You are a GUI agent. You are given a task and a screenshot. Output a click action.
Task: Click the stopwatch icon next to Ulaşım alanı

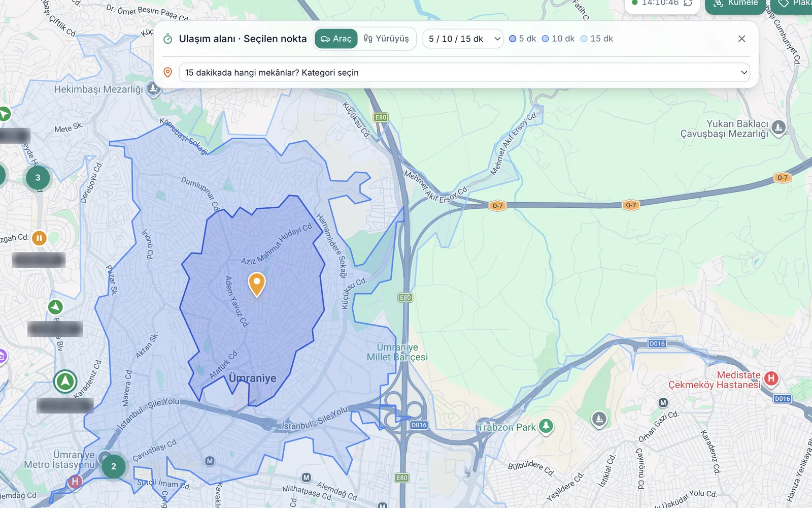(x=168, y=39)
